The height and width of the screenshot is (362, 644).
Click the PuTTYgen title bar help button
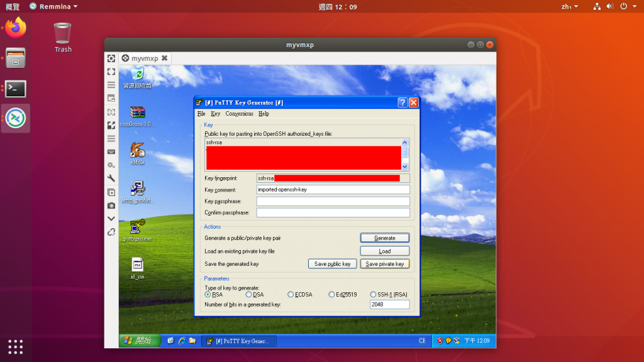[402, 102]
